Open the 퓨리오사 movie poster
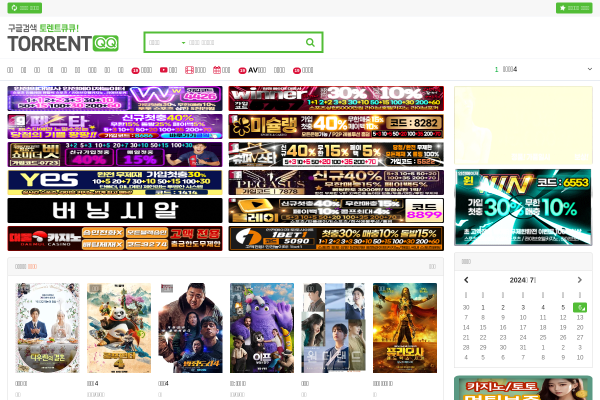Viewport: 600px width, 400px height. click(x=405, y=328)
